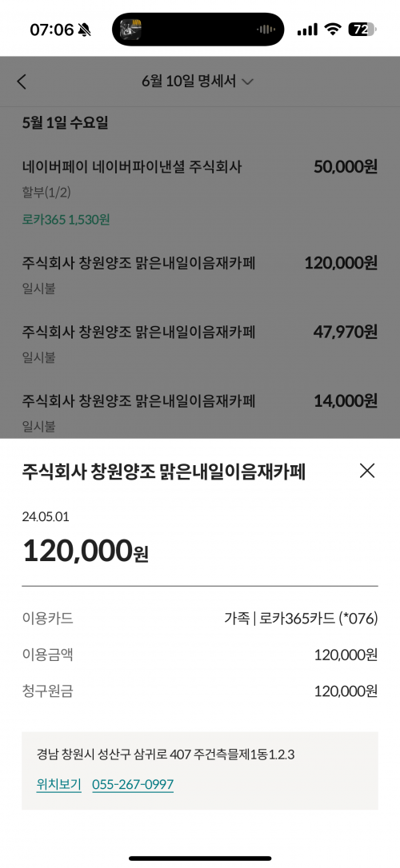Tap the 가족 | 로카365카드 card info

(301, 619)
